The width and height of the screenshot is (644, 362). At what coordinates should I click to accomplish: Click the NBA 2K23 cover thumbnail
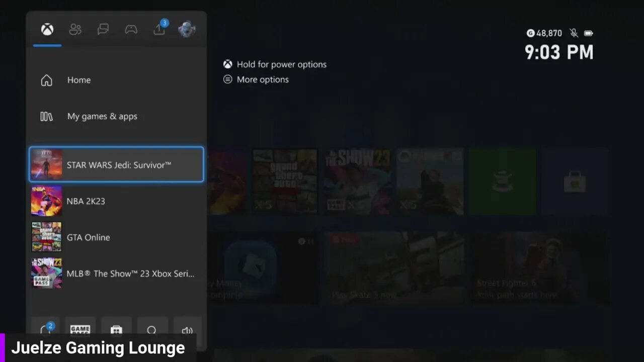pos(47,201)
